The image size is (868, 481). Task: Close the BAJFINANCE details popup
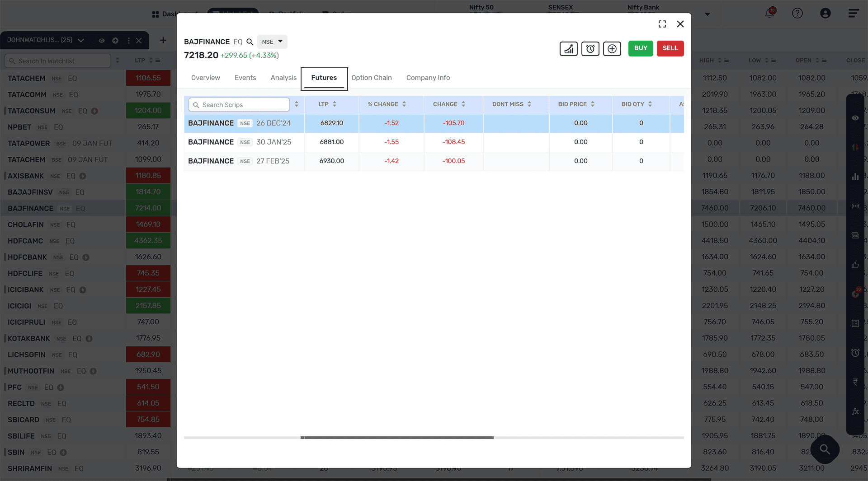point(680,24)
